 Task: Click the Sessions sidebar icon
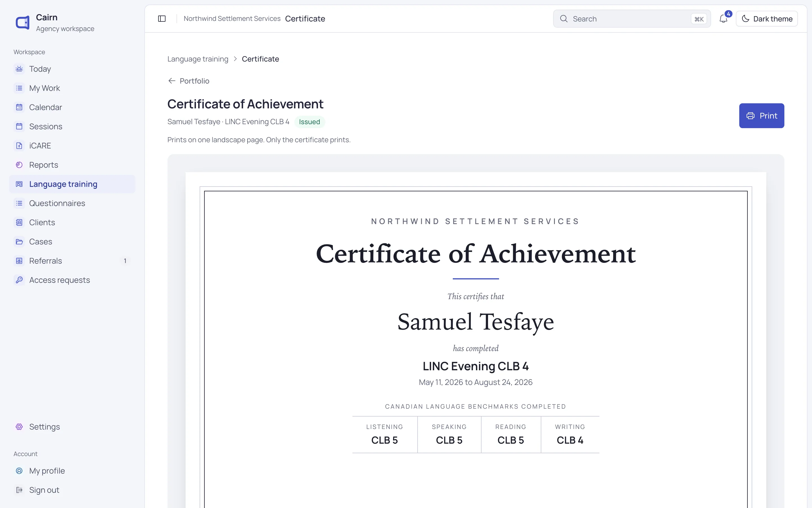pos(19,126)
